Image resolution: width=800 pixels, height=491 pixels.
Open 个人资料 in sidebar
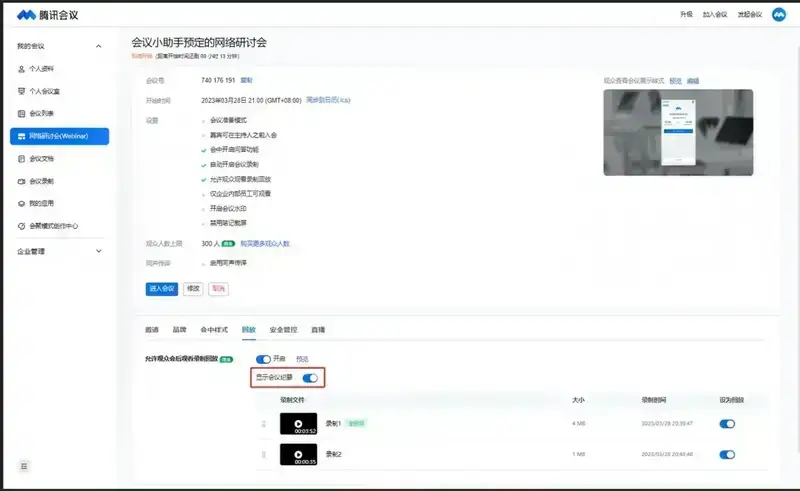[x=41, y=69]
